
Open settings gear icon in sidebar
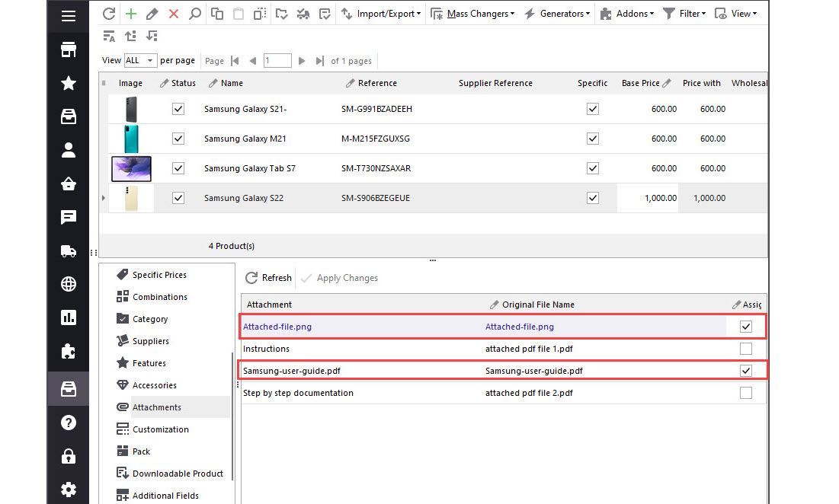69,490
